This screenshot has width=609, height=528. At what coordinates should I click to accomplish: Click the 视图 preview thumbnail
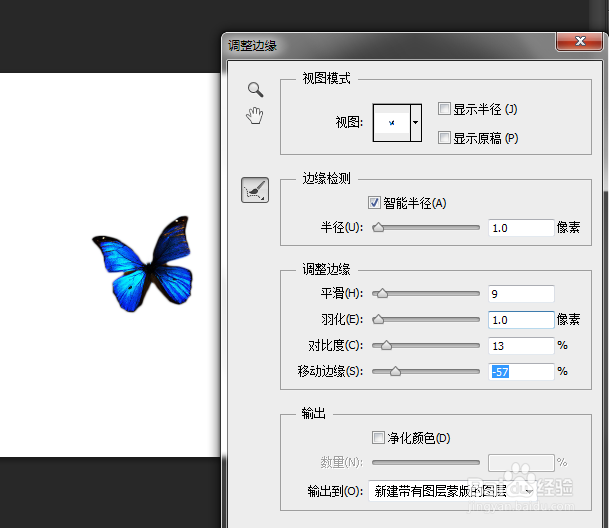tap(392, 123)
